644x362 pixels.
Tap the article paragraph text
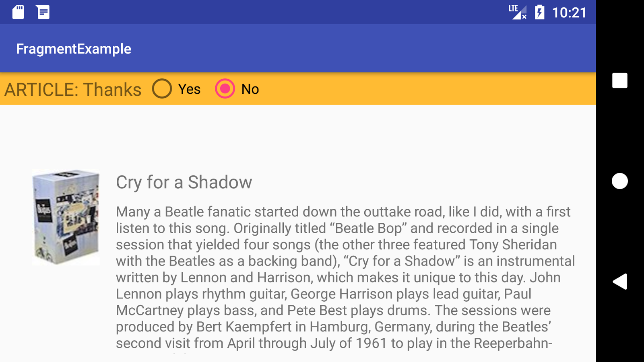[x=345, y=278]
